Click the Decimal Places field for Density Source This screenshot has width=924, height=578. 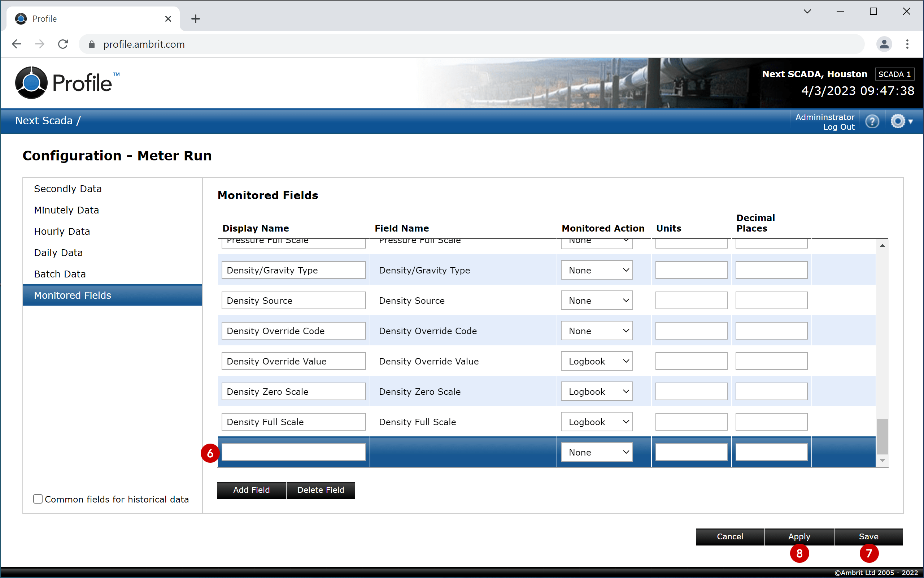771,301
